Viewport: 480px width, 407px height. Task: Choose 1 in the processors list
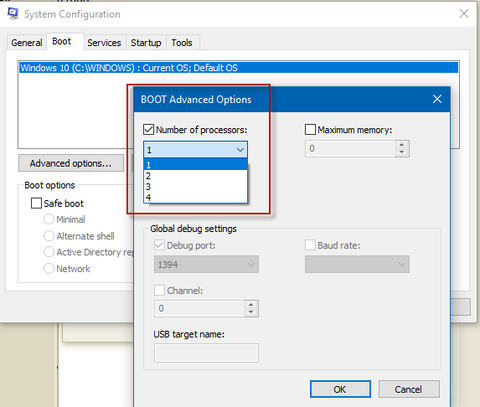(x=196, y=165)
